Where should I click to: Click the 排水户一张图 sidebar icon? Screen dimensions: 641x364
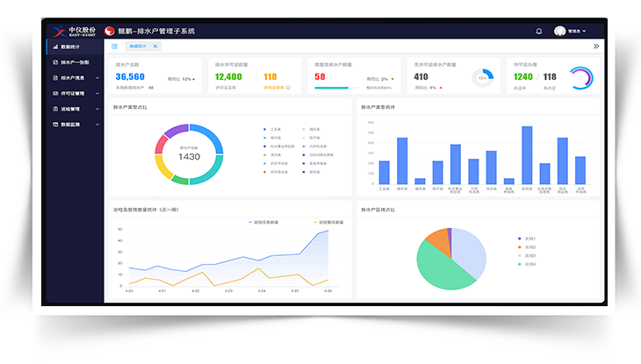55,62
